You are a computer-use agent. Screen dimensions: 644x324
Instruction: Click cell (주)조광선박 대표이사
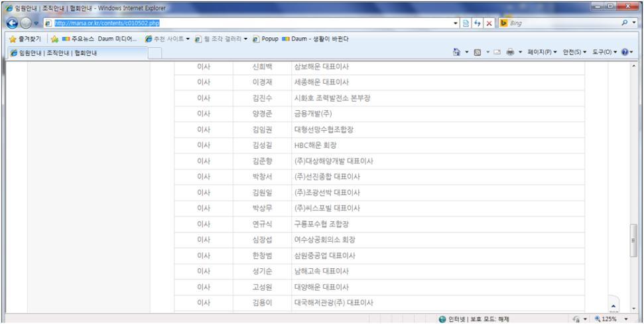pyautogui.click(x=438, y=193)
